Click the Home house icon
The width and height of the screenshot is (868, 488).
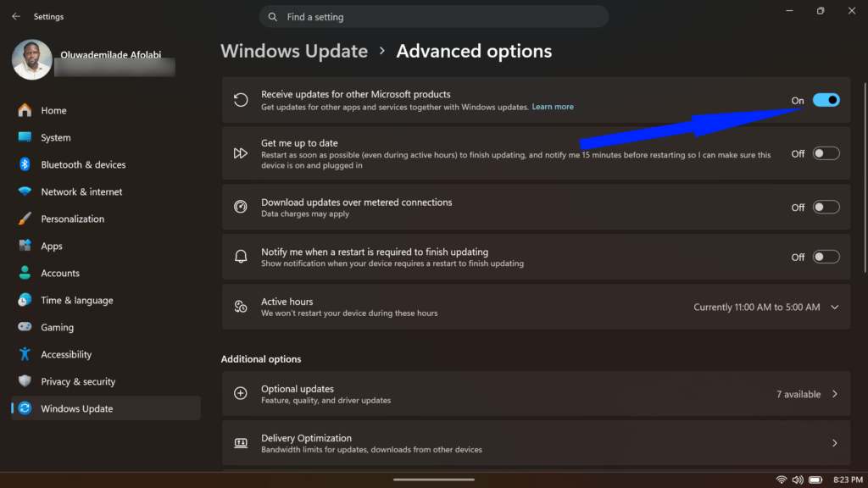click(x=25, y=110)
